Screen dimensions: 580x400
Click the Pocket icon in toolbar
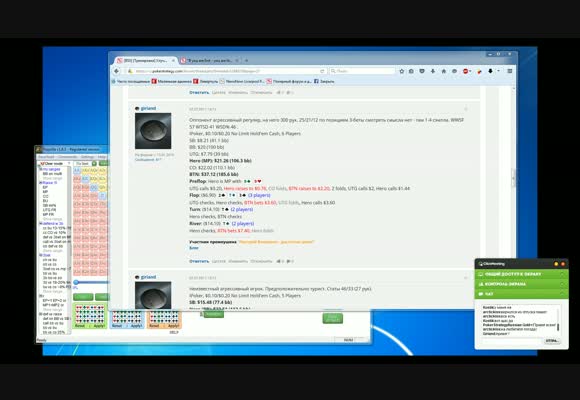click(422, 71)
